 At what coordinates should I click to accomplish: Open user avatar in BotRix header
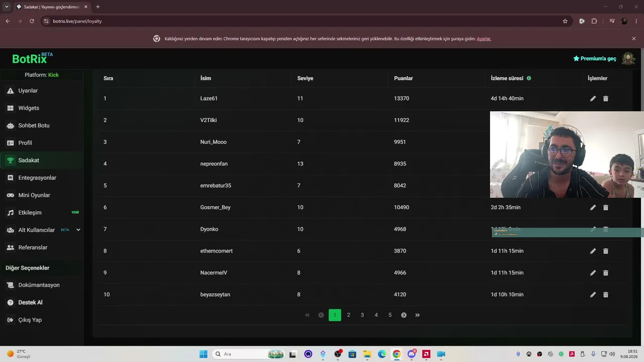coord(628,58)
